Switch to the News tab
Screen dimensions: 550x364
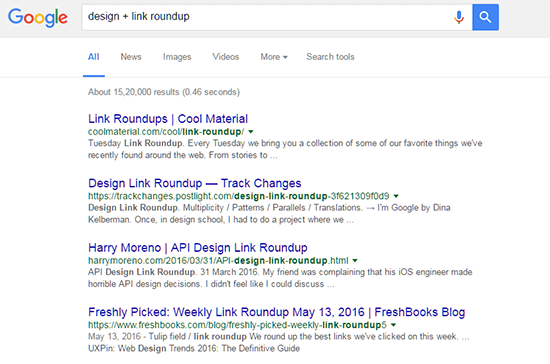pos(131,57)
